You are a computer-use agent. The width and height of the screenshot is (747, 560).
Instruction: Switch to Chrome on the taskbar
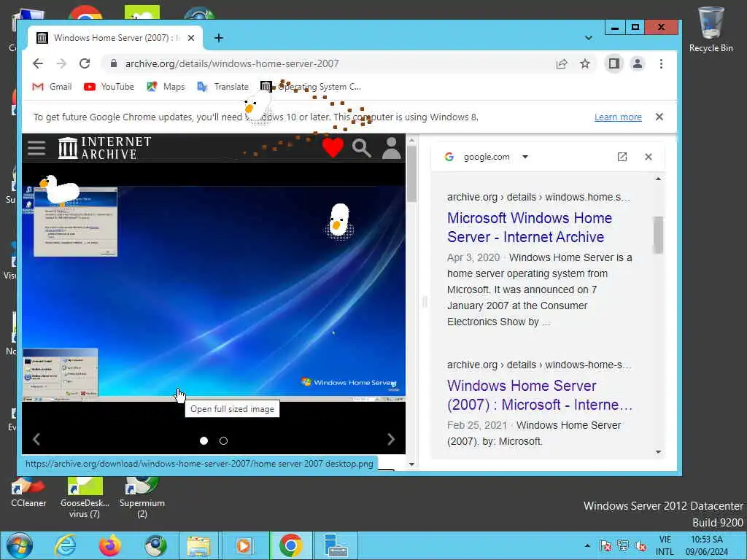click(x=290, y=545)
